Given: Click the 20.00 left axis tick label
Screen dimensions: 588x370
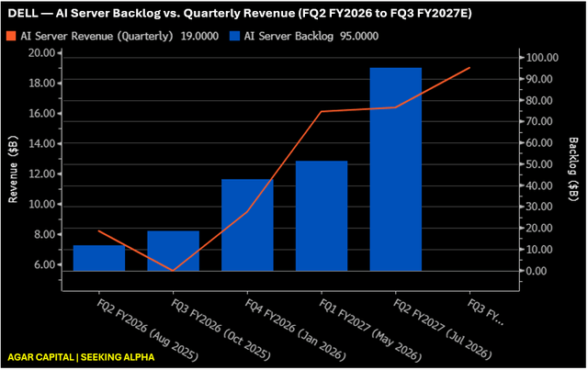Looking at the screenshot, I should pos(42,53).
